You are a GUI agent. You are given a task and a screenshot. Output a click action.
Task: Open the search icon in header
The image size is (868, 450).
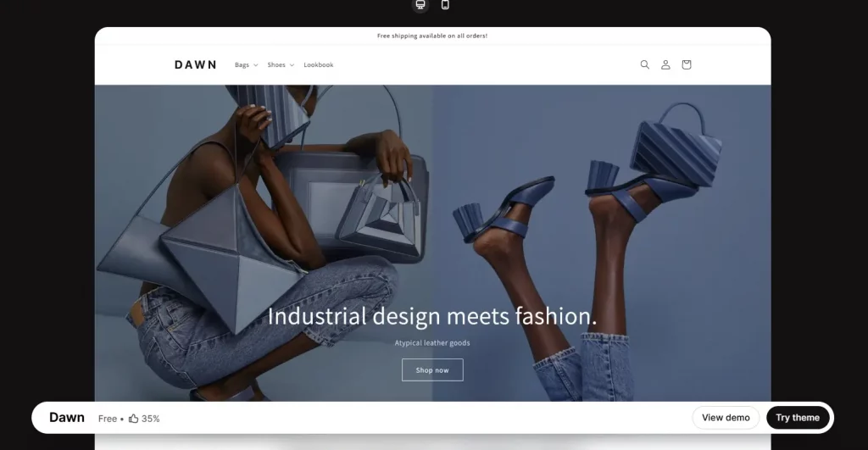(x=645, y=64)
